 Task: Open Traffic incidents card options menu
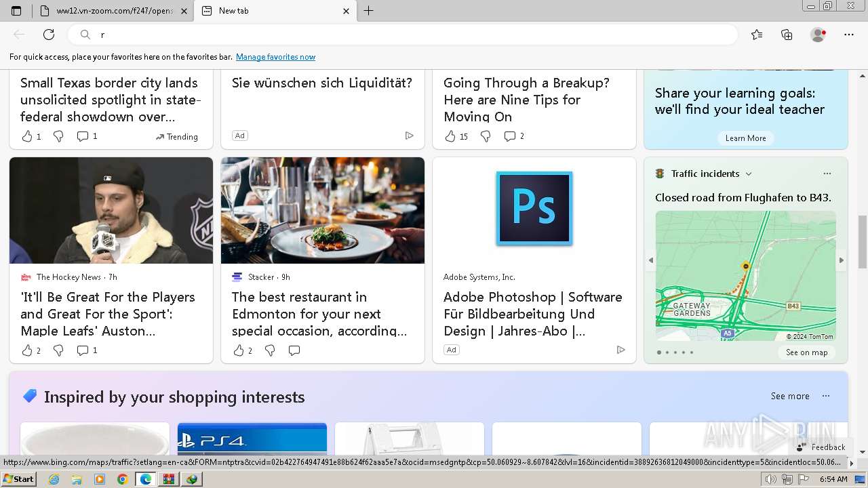827,174
